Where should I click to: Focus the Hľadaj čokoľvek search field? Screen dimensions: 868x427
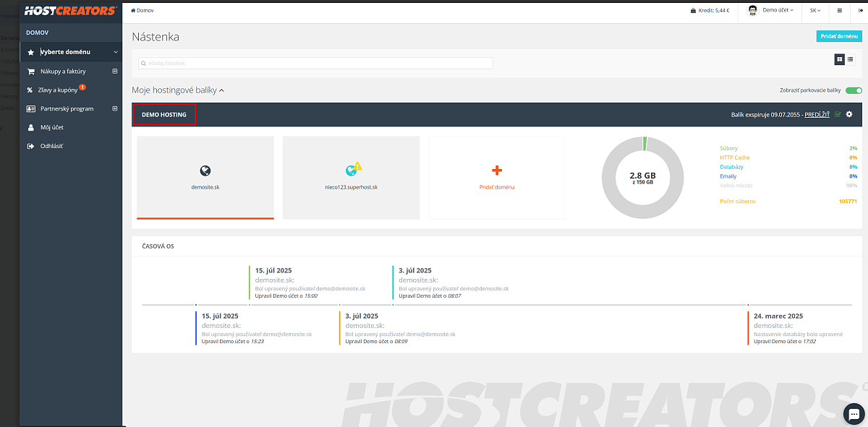coord(315,64)
